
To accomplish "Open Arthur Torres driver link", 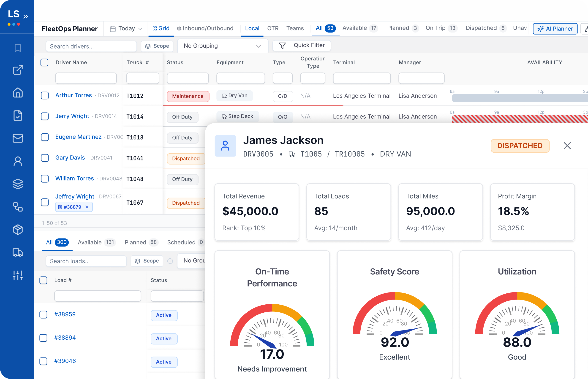I will (74, 95).
